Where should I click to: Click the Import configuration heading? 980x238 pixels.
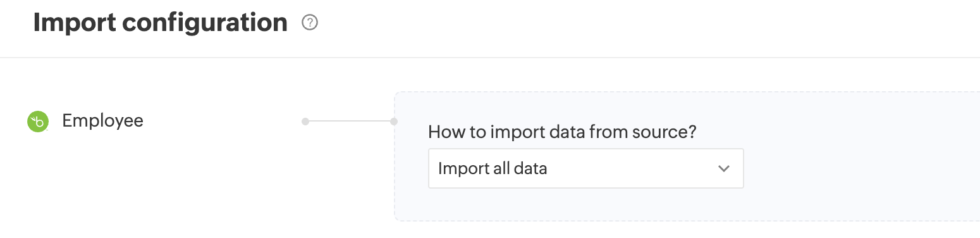pyautogui.click(x=160, y=23)
